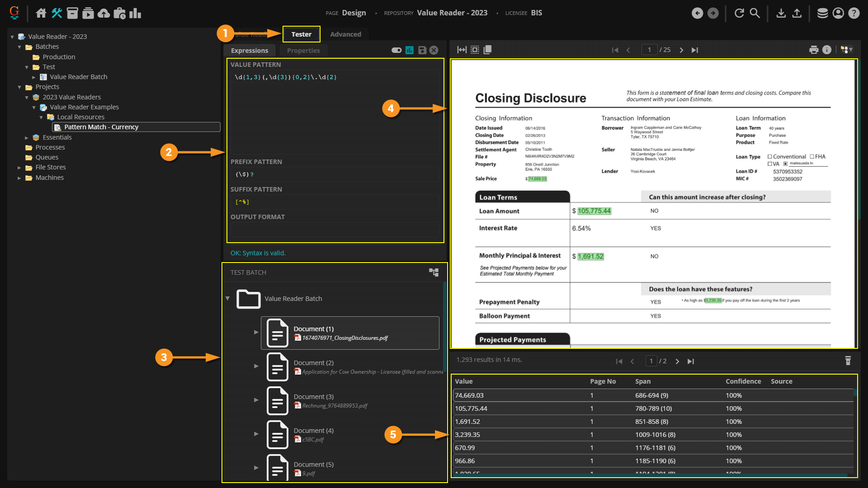
Task: Collapse the Value Reader Batch folder
Action: coord(227,299)
